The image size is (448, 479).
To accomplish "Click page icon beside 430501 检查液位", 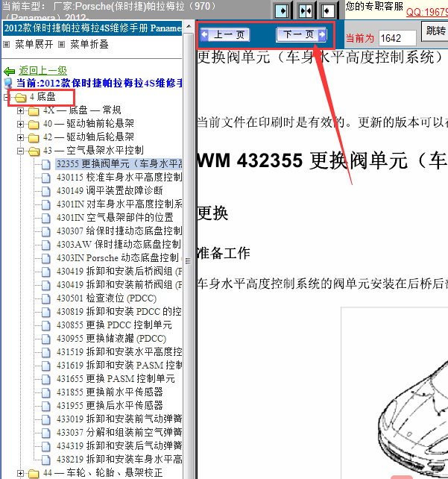I will click(45, 298).
